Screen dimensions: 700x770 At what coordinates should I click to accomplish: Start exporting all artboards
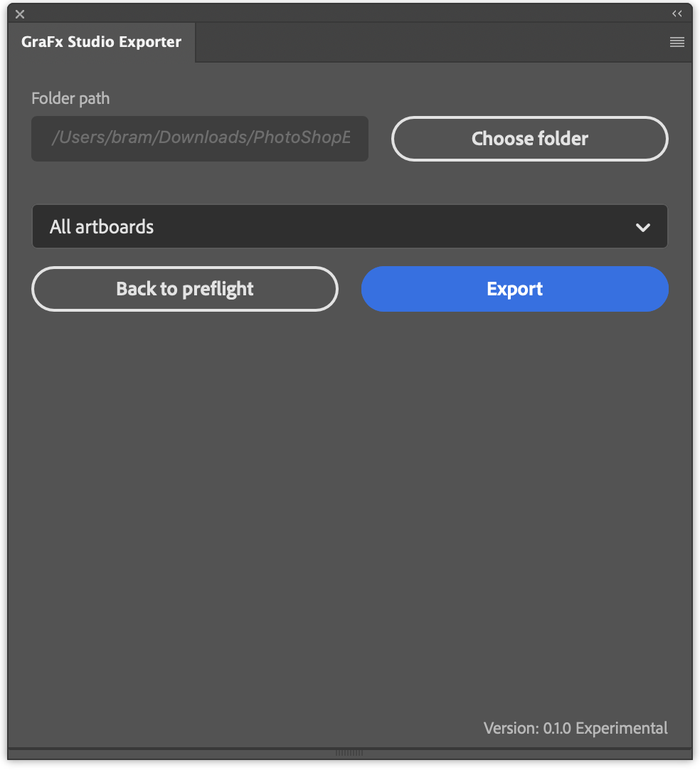(514, 289)
